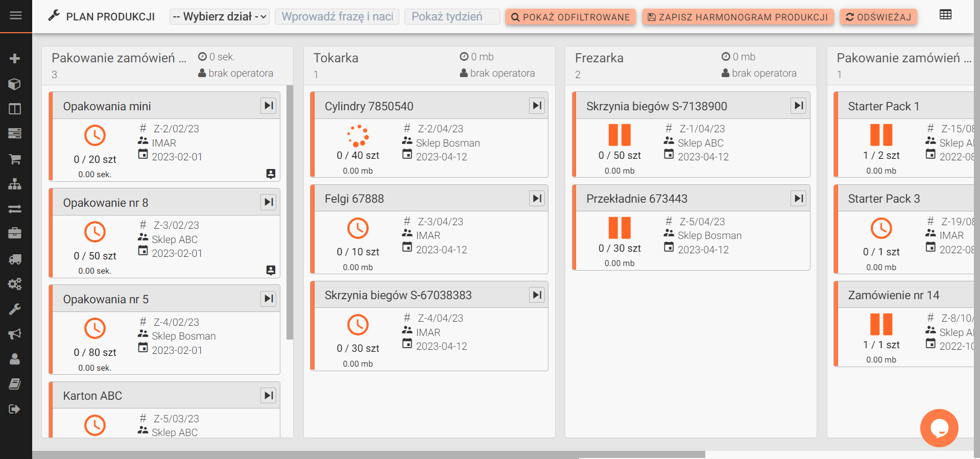Viewport: 980px width, 459px height.
Task: Open the Pokaż tydzień week picker
Action: click(x=451, y=17)
